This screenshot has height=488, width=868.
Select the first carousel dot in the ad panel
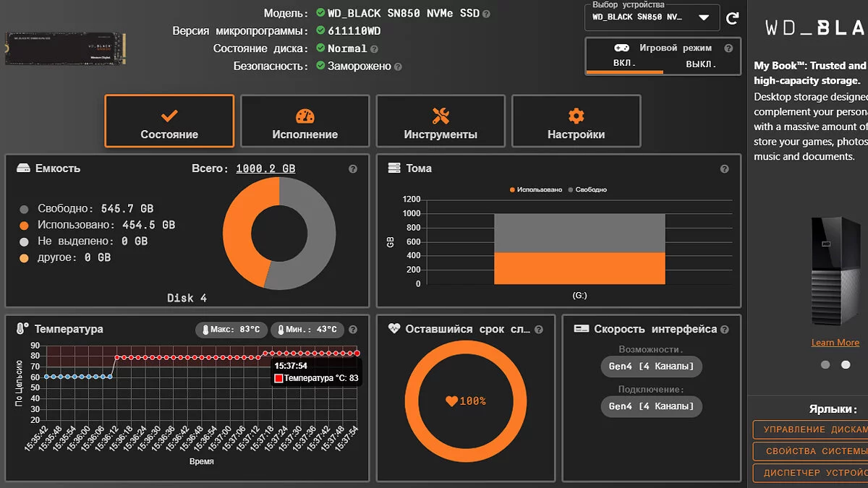point(825,365)
